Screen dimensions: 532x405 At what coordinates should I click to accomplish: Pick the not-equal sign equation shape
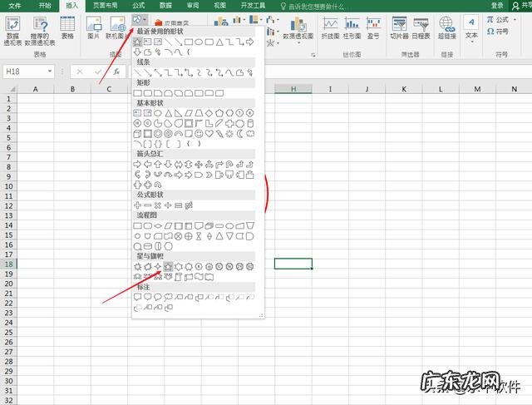pyautogui.click(x=189, y=205)
